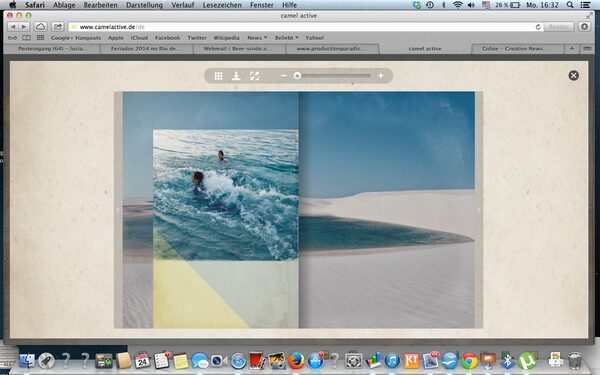Show all tabs overview button
This screenshot has width=600, height=375.
coord(587,49)
